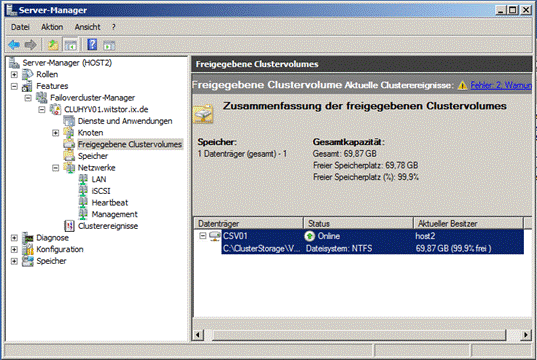The height and width of the screenshot is (360, 537).
Task: Open Help via the question mark toolbar icon
Action: tap(92, 45)
